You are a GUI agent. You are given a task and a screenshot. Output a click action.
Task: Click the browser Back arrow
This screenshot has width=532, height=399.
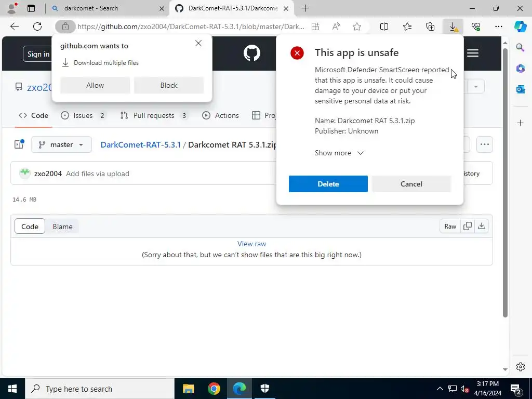coord(14,26)
